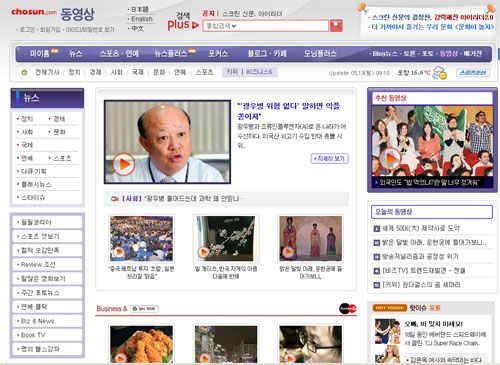500x365 pixels.
Task: Click the 키위 link in the highlighted sub-nav box
Action: 232,72
